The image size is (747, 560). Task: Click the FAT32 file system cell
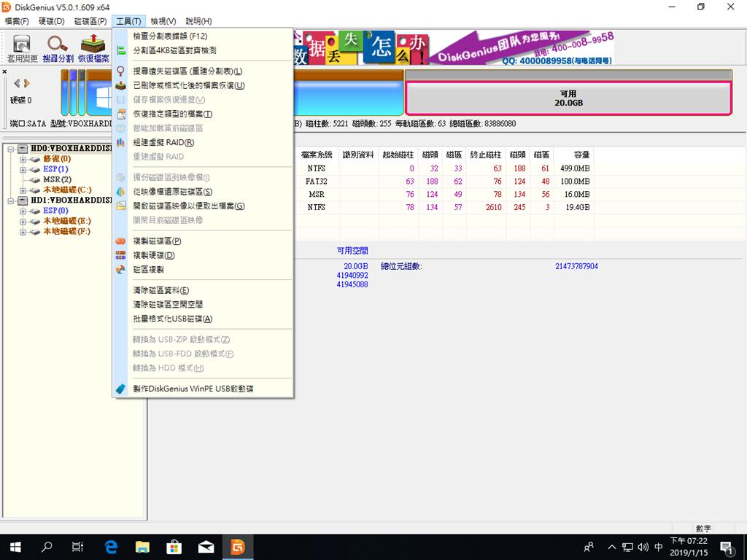(x=317, y=182)
